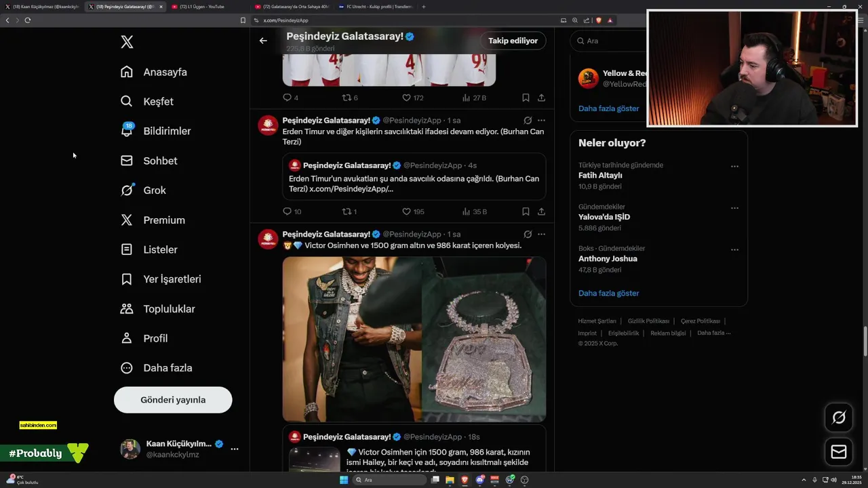Screen dimensions: 868x488
Task: Open options for Yalova'da IŞİD trend
Action: pos(734,208)
